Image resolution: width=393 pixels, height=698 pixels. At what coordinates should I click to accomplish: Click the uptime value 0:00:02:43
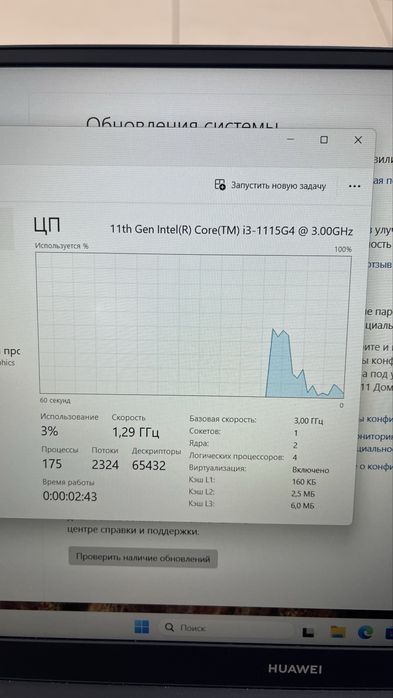[x=70, y=496]
